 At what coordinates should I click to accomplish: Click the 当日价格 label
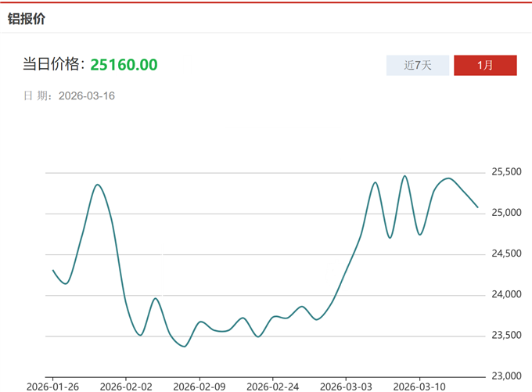tap(53, 64)
